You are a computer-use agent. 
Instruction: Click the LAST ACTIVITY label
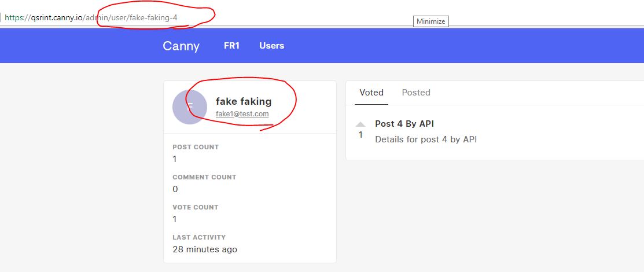coord(199,237)
